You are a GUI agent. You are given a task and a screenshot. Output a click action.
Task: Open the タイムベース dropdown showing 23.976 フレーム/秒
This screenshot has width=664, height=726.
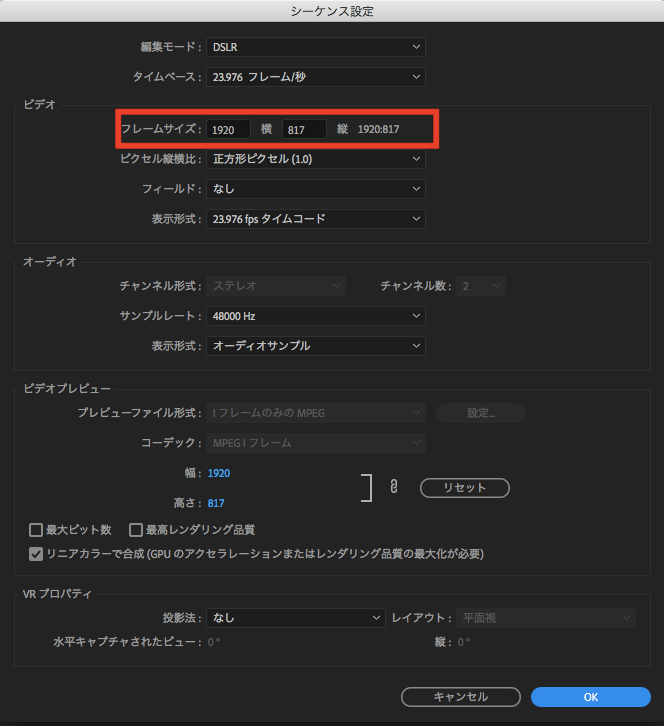click(316, 77)
